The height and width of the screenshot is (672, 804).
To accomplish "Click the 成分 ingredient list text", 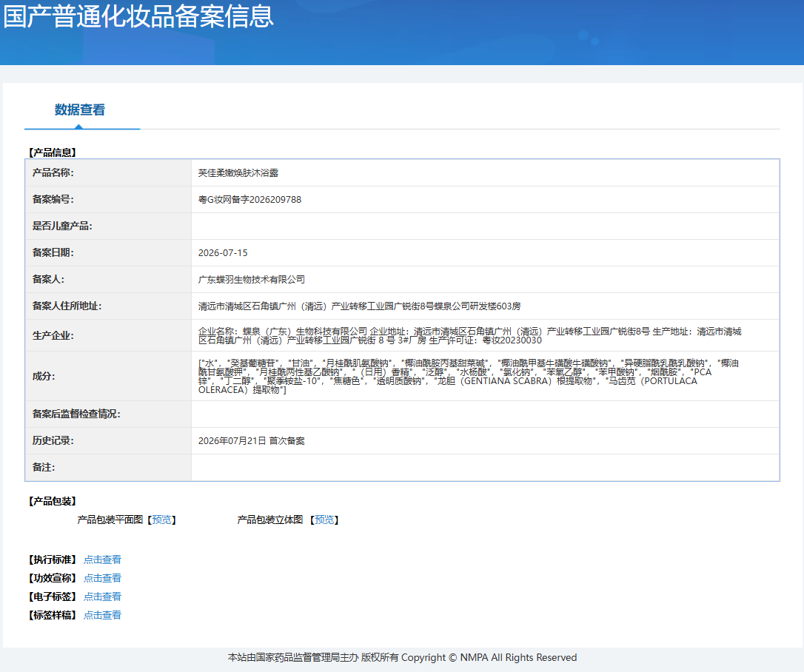I will (468, 376).
